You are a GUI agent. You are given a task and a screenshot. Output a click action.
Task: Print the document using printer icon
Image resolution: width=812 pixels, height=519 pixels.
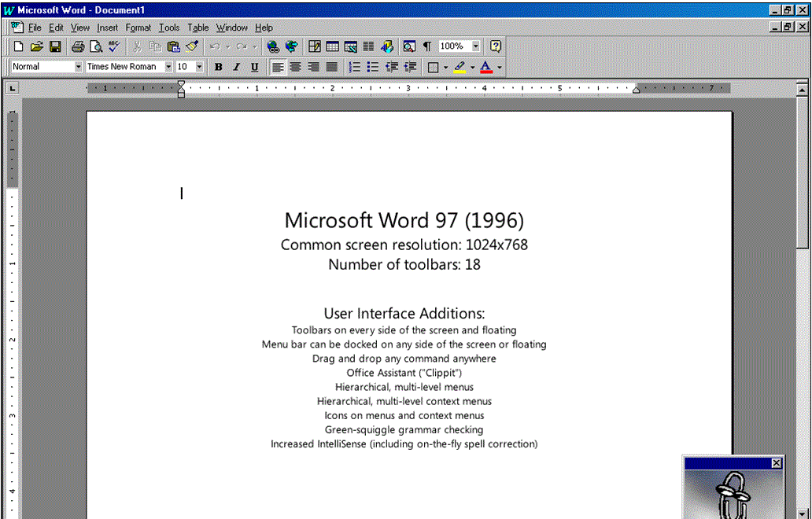78,46
